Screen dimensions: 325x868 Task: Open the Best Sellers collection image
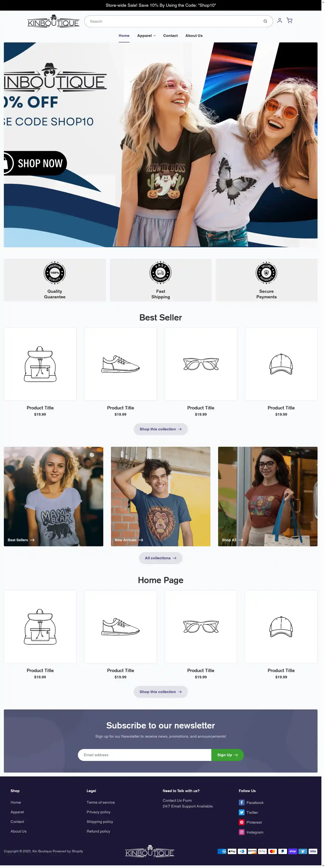coord(53,496)
